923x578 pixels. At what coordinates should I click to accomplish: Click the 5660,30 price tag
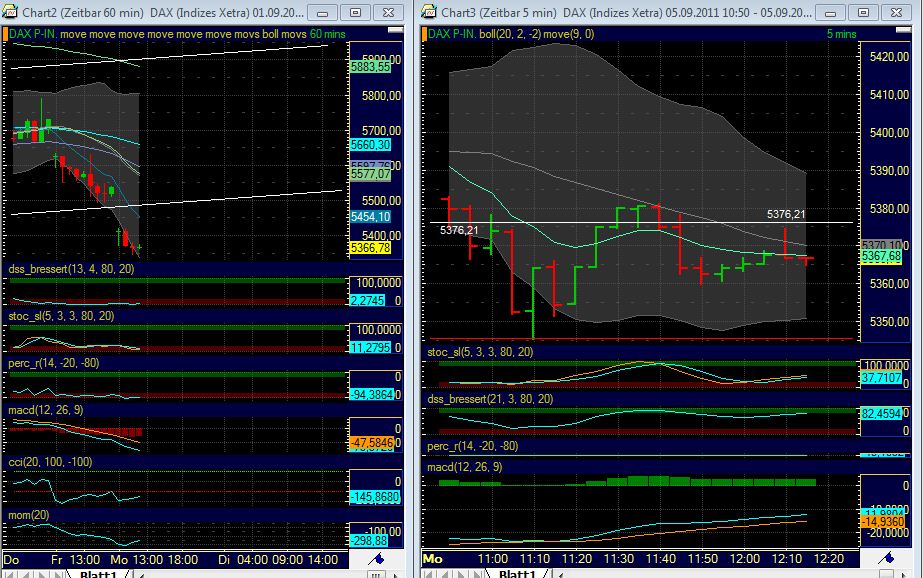pyautogui.click(x=370, y=145)
